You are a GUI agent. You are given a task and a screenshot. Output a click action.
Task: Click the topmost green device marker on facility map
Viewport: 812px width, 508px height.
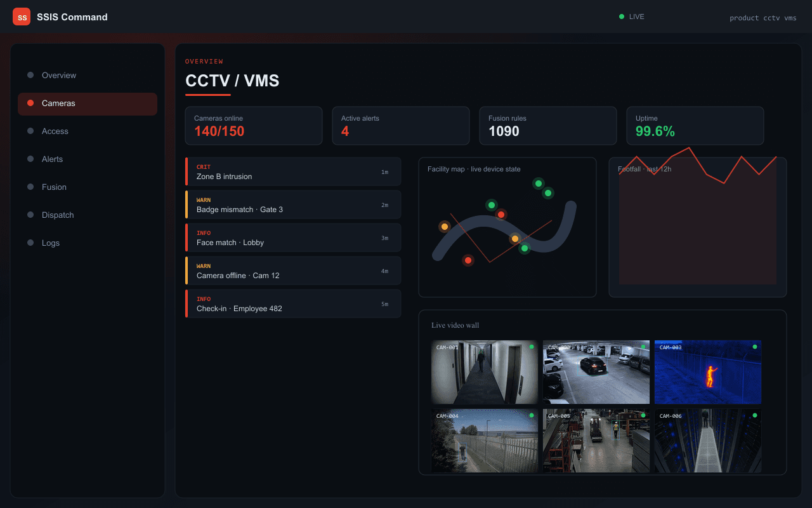[x=539, y=184]
